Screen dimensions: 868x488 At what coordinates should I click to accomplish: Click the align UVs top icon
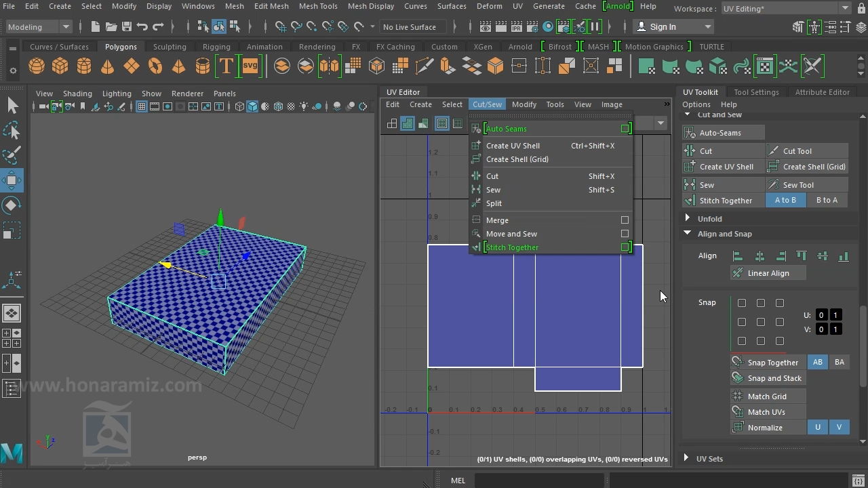pyautogui.click(x=802, y=256)
